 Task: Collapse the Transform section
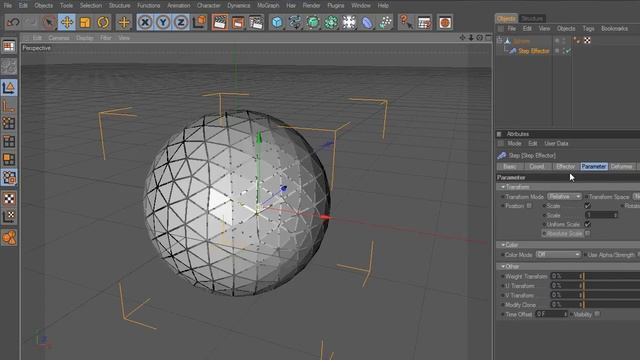click(x=503, y=187)
